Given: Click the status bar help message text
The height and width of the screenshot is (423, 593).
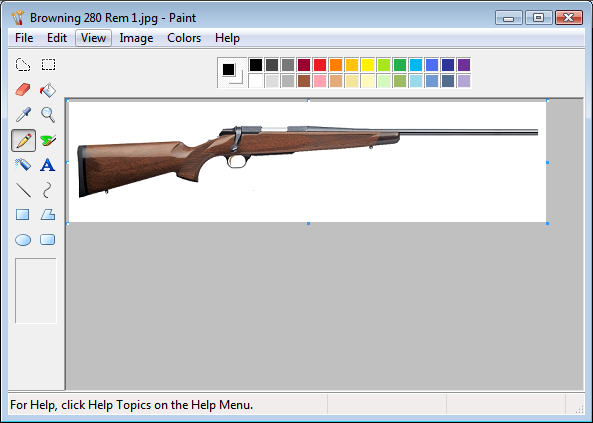Looking at the screenshot, I should click(132, 405).
